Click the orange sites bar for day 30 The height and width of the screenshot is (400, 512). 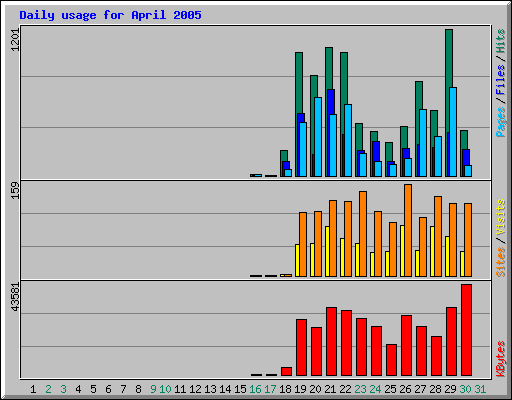click(x=468, y=240)
